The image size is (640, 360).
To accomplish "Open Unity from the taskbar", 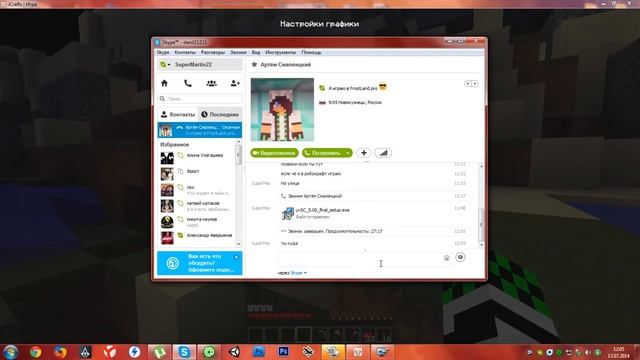I will [x=234, y=352].
